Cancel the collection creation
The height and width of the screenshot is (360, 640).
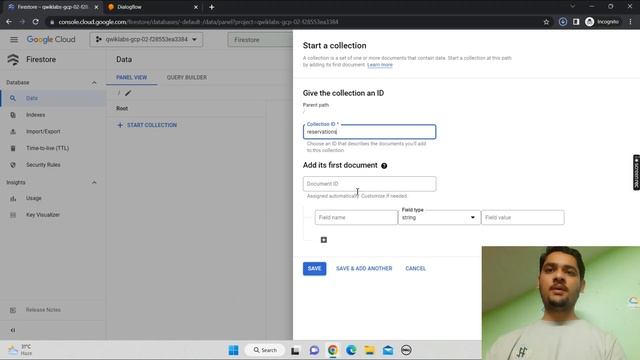click(x=416, y=269)
